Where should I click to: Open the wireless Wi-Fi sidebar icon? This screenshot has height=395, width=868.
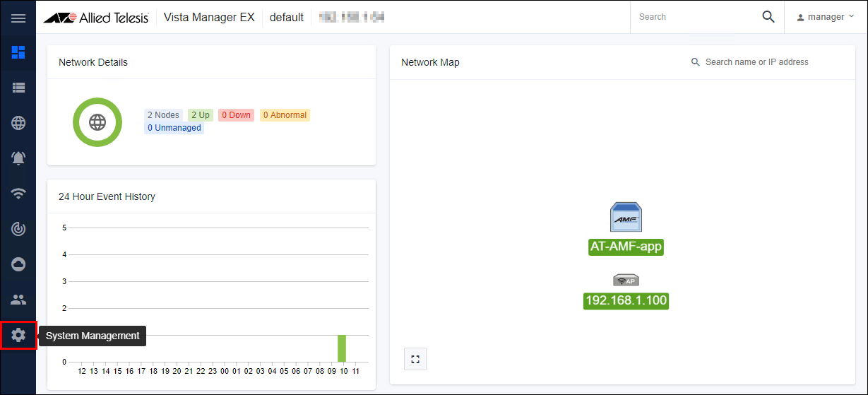click(x=18, y=194)
